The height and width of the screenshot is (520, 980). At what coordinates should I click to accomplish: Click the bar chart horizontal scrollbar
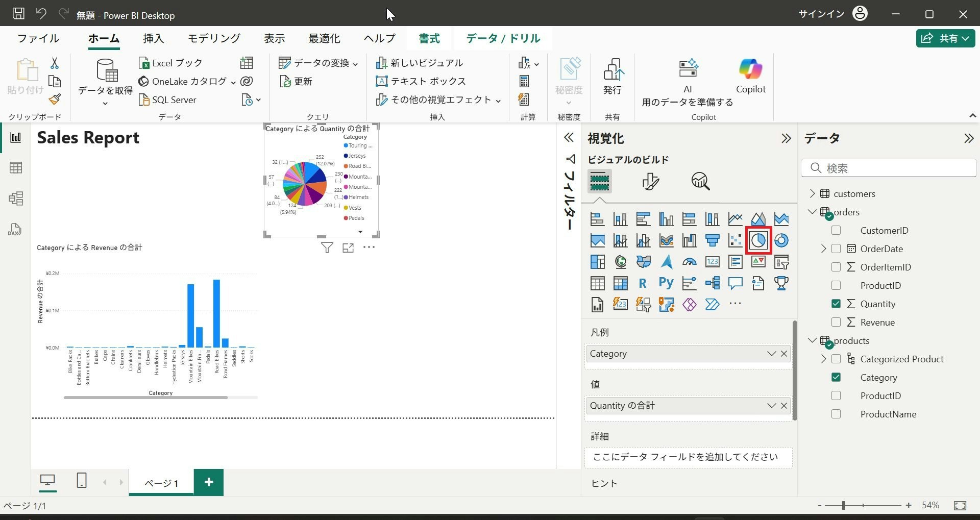click(x=145, y=397)
